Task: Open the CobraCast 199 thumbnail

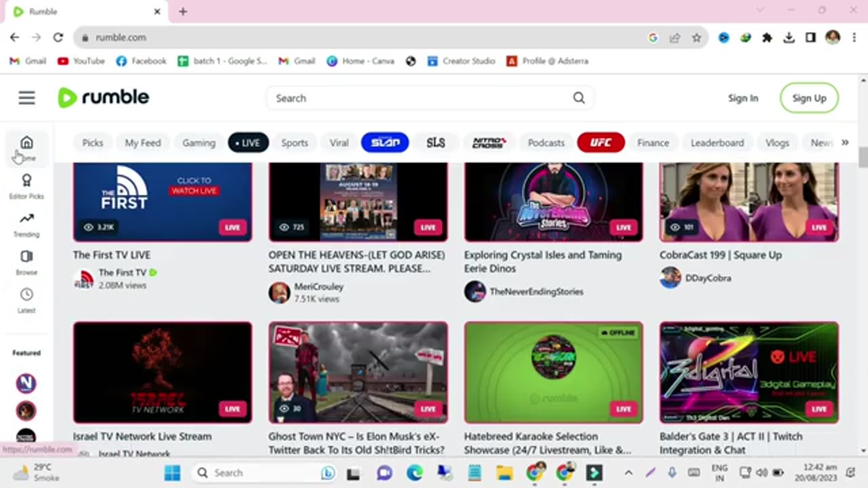Action: (749, 202)
